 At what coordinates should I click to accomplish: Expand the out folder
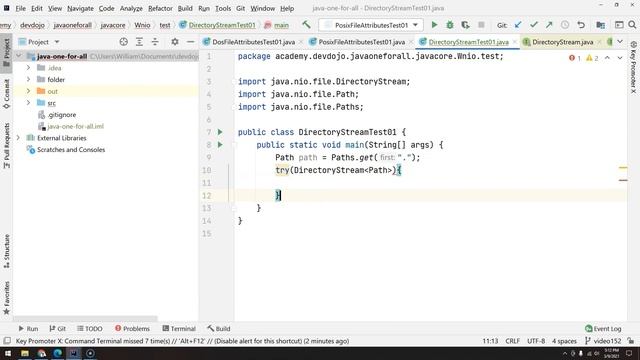pos(29,91)
